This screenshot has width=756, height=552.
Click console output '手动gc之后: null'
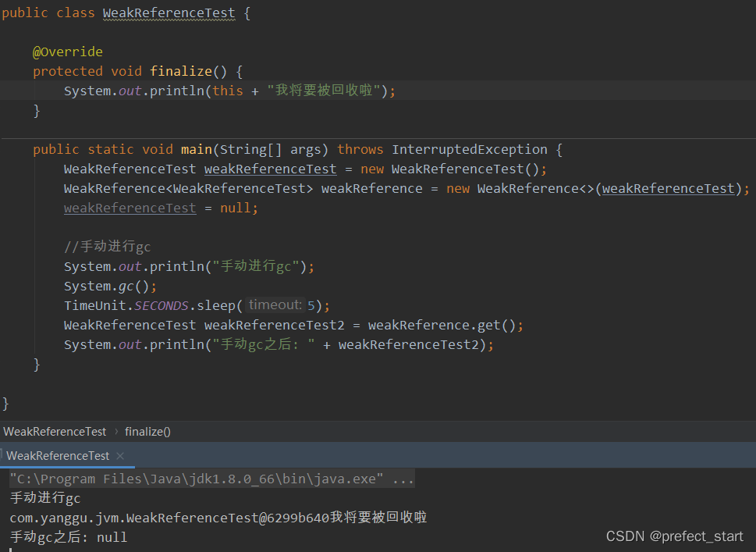tap(69, 537)
